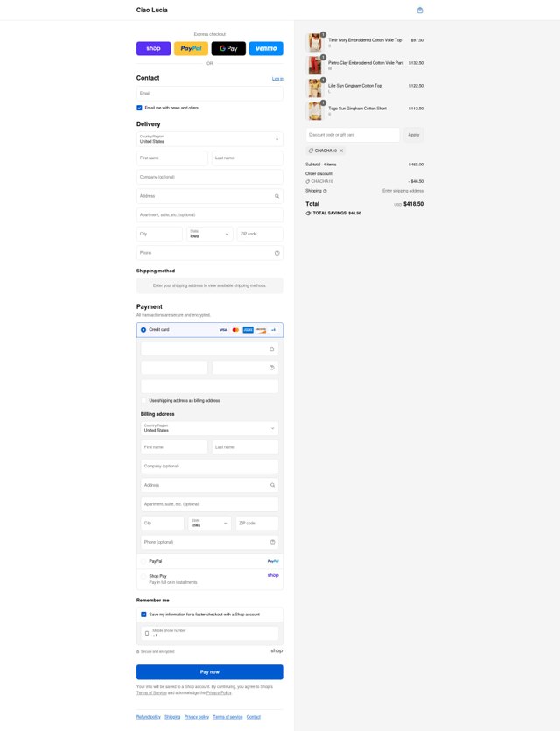
Task: Open the Terms of service footer link
Action: pyautogui.click(x=227, y=717)
